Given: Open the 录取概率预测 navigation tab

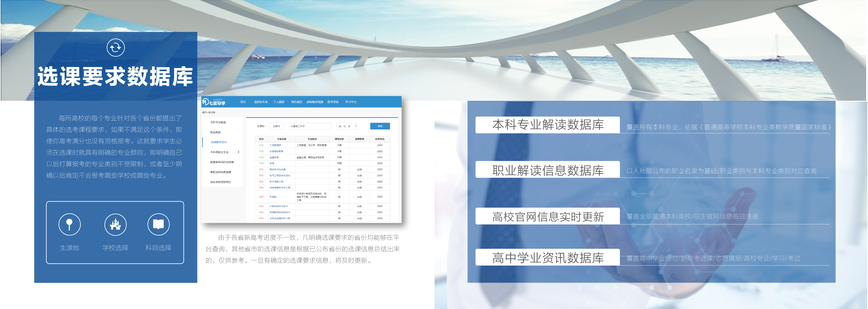Looking at the screenshot, I should point(315,102).
